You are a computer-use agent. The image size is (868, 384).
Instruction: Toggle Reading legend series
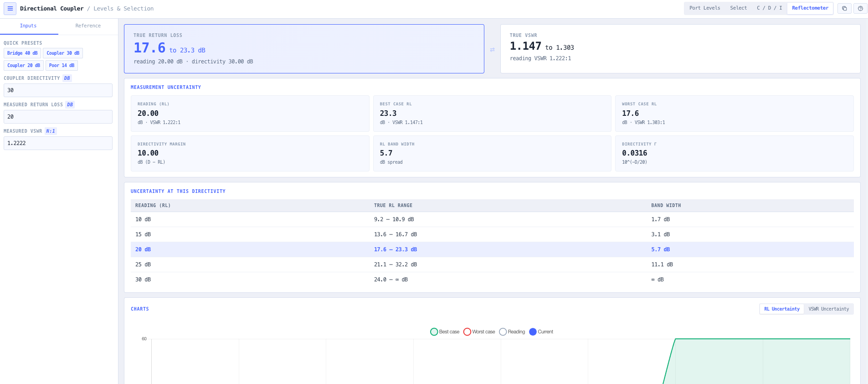tap(512, 332)
